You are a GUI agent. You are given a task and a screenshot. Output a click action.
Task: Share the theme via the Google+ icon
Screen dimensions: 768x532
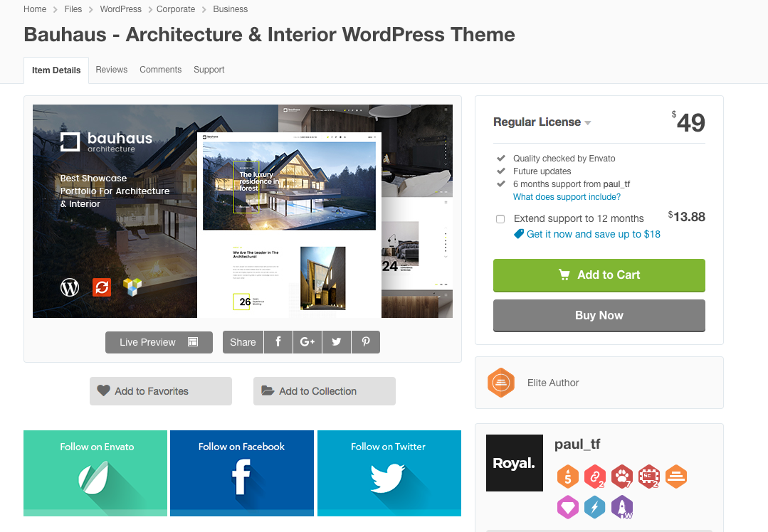[307, 342]
